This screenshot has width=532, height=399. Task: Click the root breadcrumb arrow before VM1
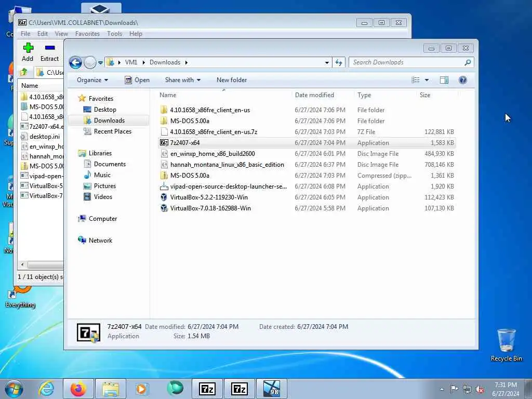click(x=119, y=62)
